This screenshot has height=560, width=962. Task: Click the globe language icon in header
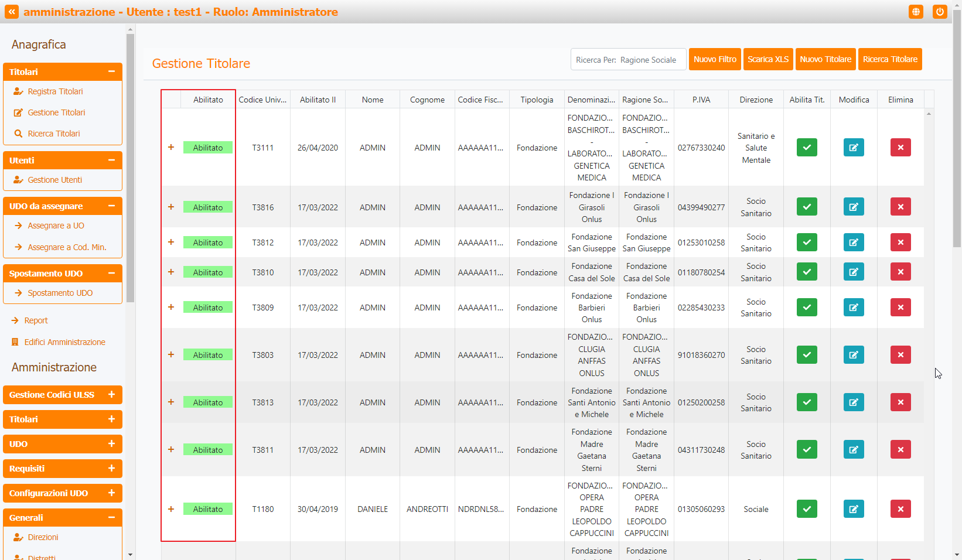pyautogui.click(x=916, y=12)
